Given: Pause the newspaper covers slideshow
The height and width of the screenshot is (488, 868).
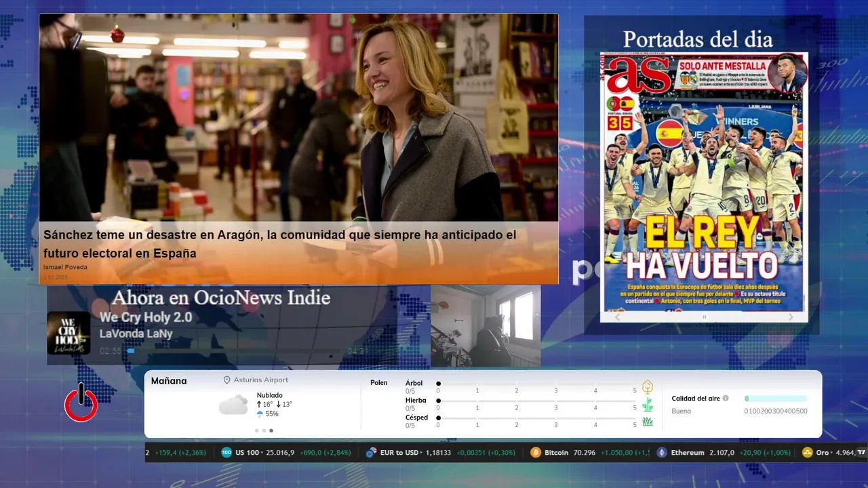Looking at the screenshot, I should pos(704,317).
